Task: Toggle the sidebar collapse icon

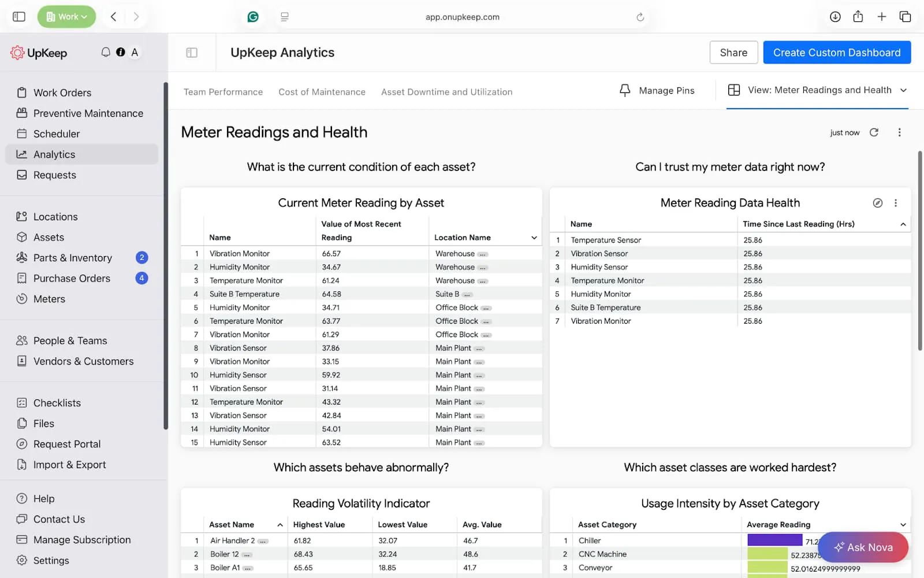Action: (192, 53)
